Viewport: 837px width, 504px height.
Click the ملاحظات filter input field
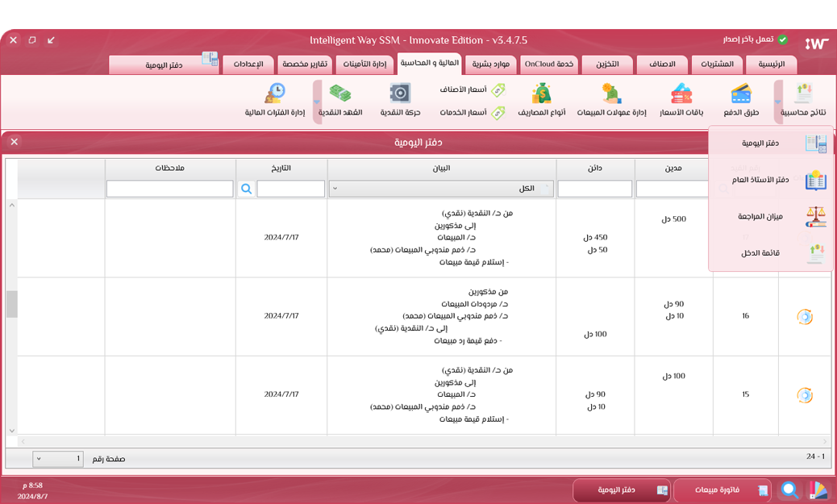tap(170, 189)
